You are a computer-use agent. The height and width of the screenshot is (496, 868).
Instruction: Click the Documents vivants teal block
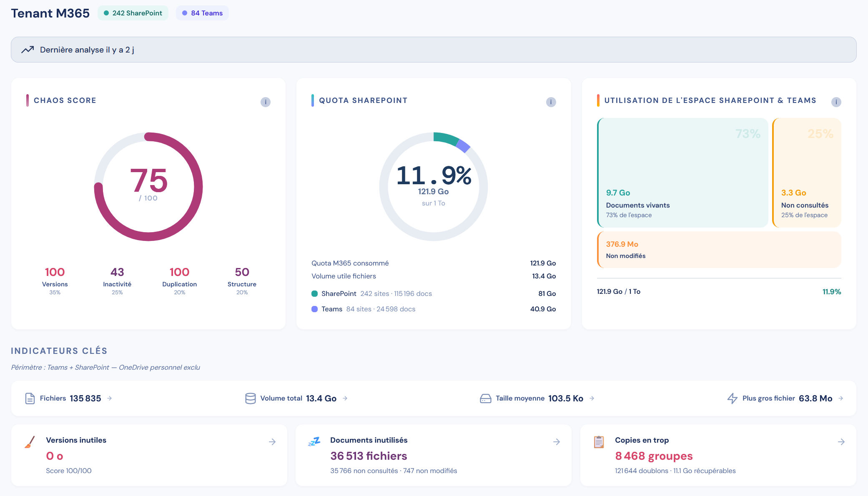click(682, 173)
